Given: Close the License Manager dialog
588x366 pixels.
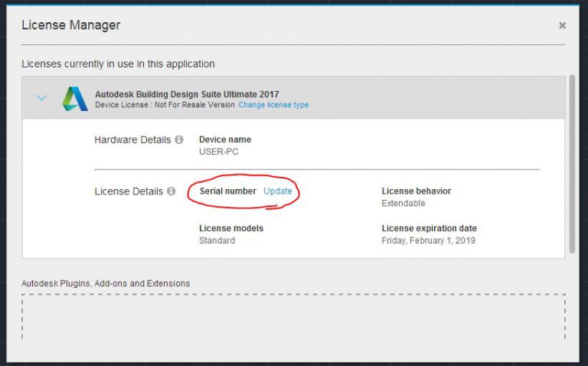Looking at the screenshot, I should click(x=562, y=25).
